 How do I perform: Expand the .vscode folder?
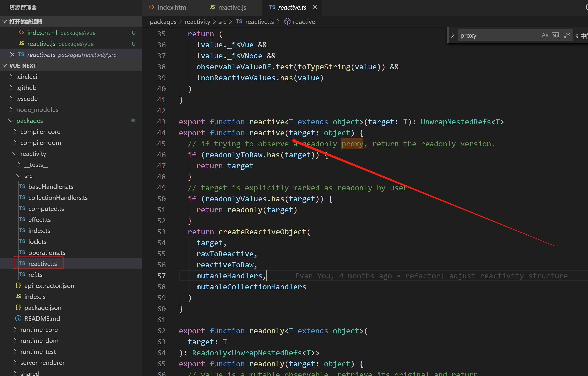click(71, 99)
